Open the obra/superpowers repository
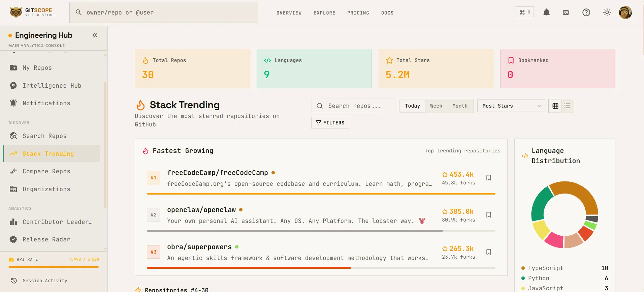Image resolution: width=644 pixels, height=292 pixels. 199,247
